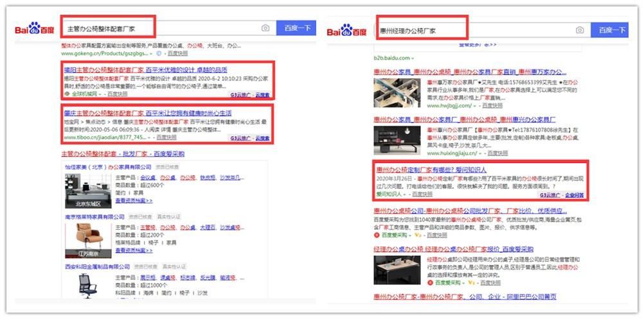
Task: Open result title ending 惠州惠兴办公家具厂
Action: [x=465, y=120]
